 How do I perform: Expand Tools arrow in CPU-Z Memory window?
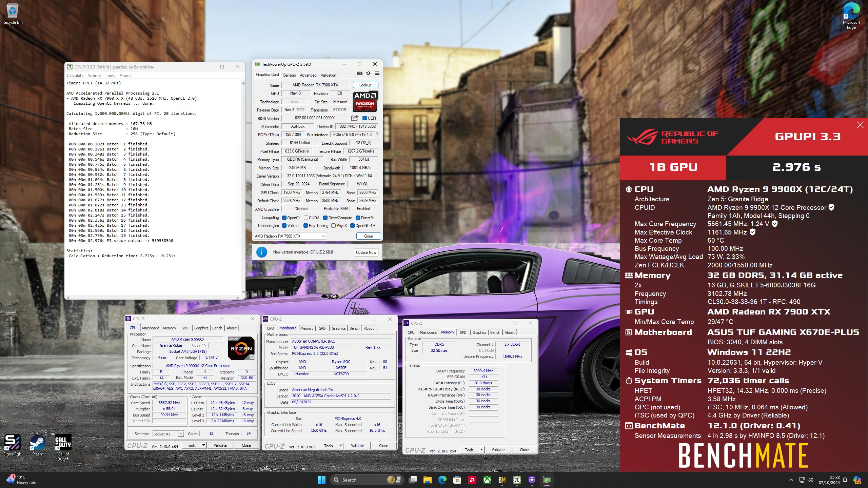click(481, 450)
